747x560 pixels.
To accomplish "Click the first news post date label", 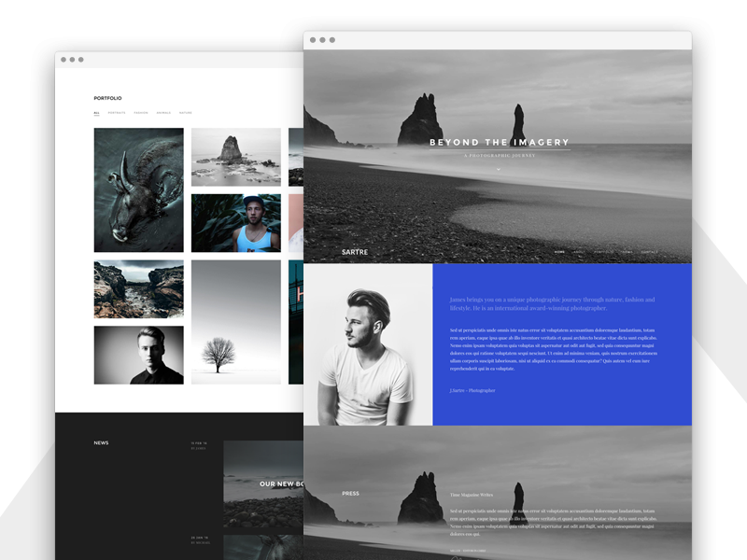I will point(199,443).
